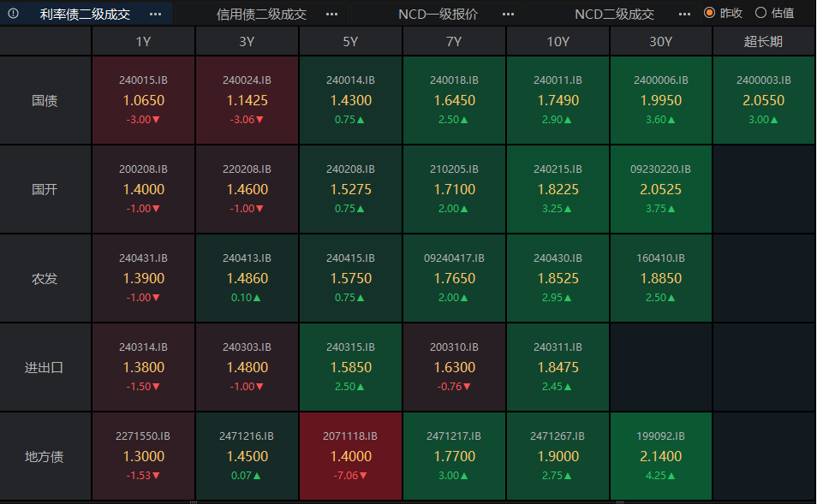Select the 160410.IB bond cell in 农发 row

[661, 278]
